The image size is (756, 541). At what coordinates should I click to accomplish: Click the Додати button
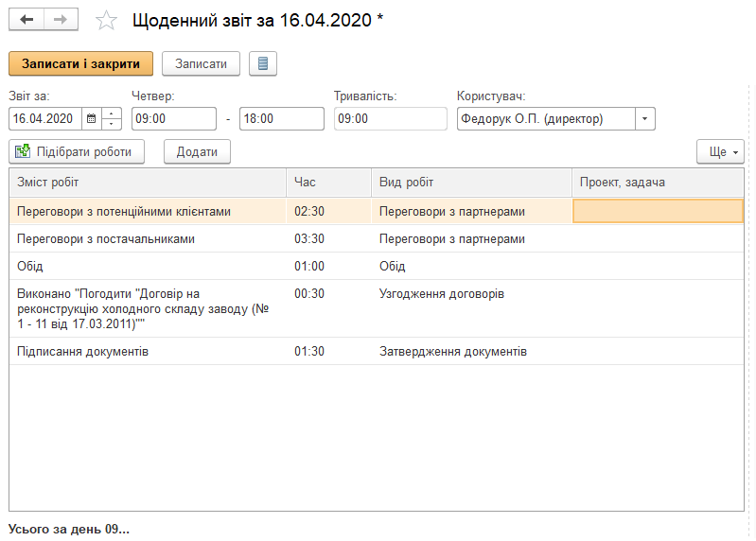pos(197,151)
